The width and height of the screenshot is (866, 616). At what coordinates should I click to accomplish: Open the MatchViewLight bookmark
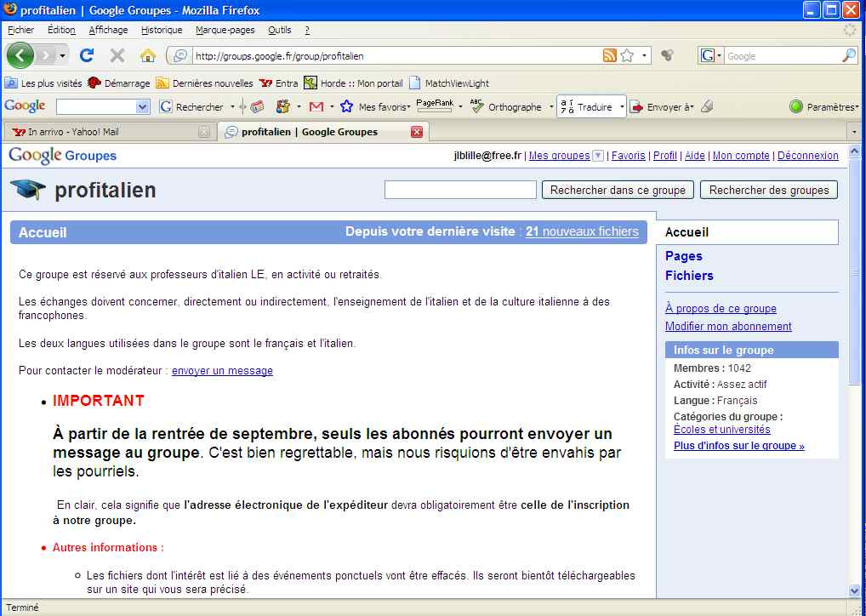coord(449,83)
